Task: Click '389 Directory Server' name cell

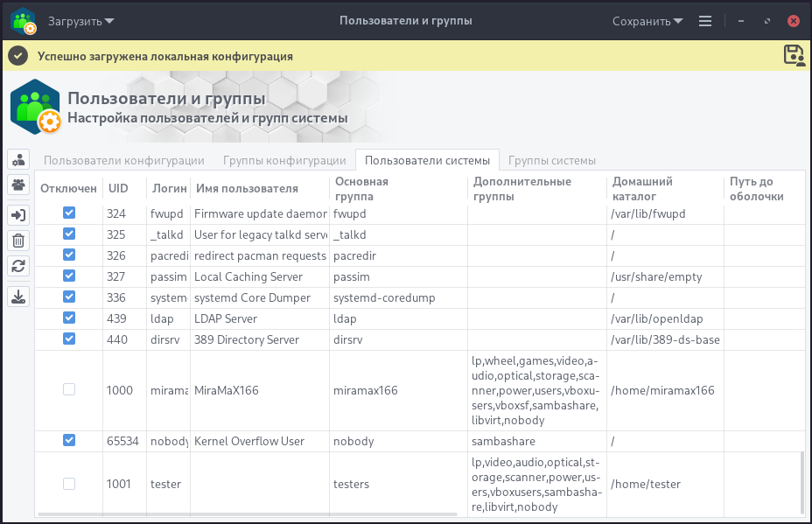Action: 260,339
